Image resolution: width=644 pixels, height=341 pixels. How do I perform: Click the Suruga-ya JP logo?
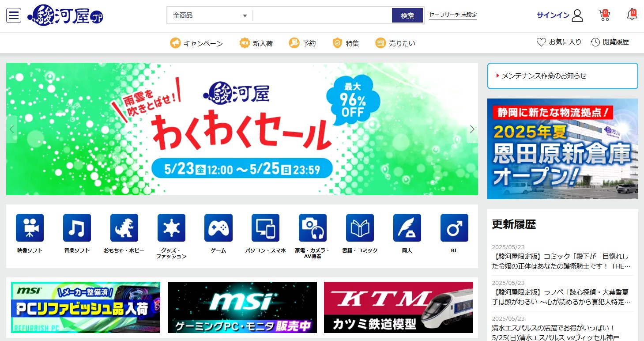pyautogui.click(x=65, y=15)
